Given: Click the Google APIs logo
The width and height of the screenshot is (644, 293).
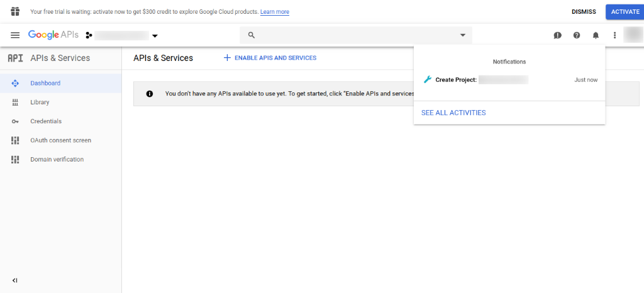Looking at the screenshot, I should click(x=53, y=35).
